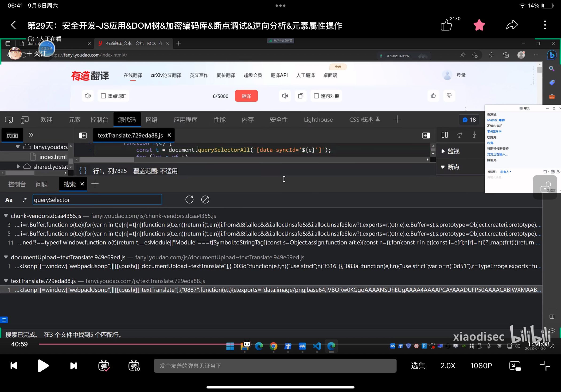Share the video with arrow icon

coord(512,25)
